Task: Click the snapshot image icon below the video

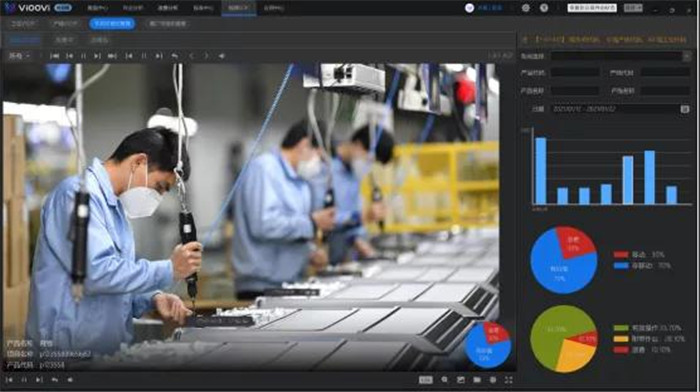Action: point(461,380)
